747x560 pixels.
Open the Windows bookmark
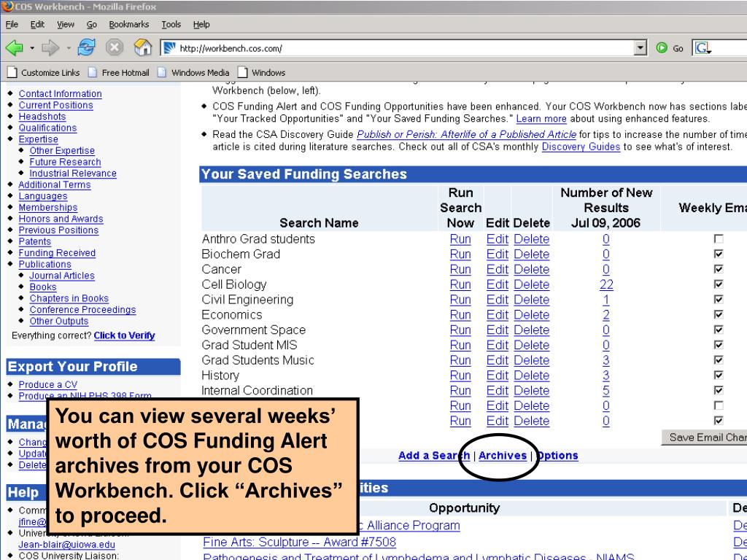coord(262,73)
